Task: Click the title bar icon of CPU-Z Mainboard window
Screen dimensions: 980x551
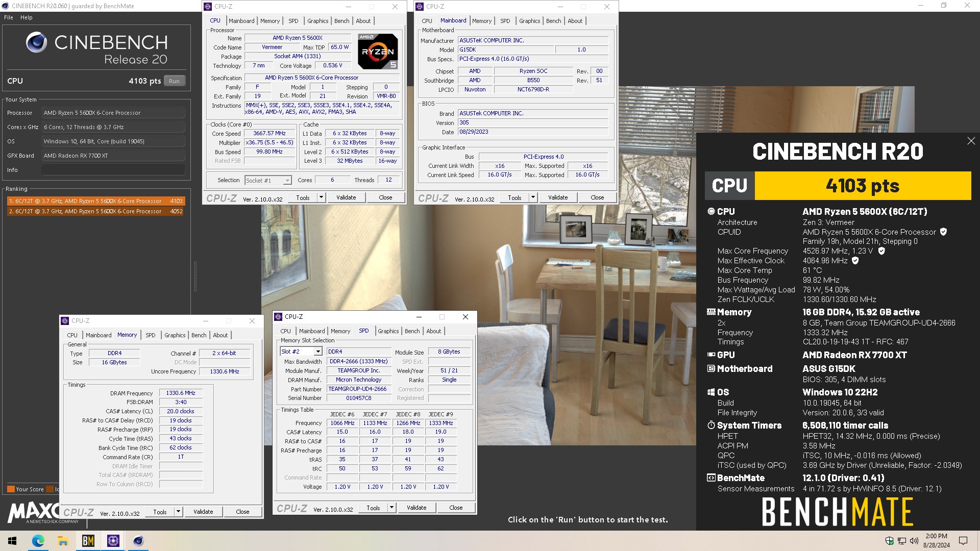Action: pos(420,7)
